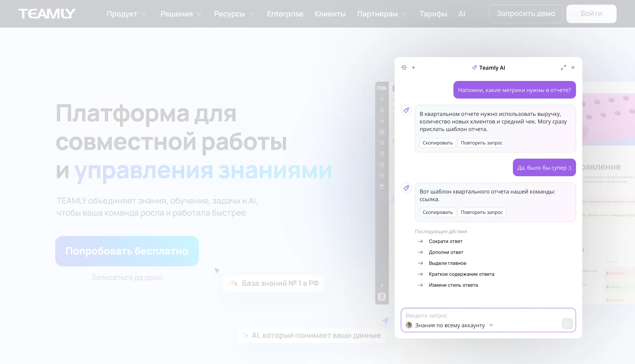Expand the Продукт navigation dropdown
This screenshot has height=364, width=635.
point(126,14)
